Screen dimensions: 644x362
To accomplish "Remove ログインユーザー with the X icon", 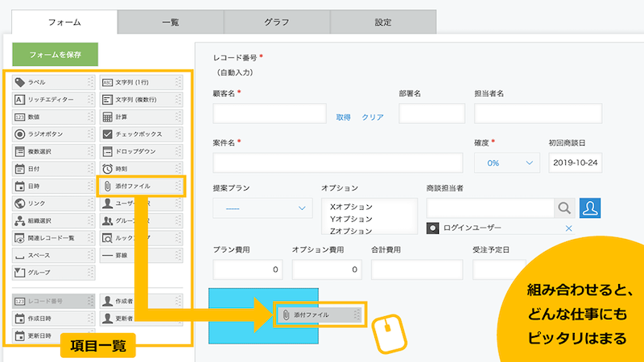I will click(569, 229).
